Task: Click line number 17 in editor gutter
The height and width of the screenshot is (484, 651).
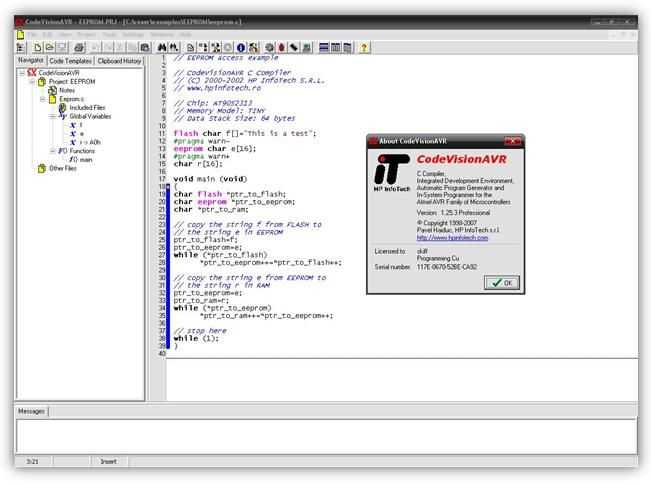Action: coord(162,179)
